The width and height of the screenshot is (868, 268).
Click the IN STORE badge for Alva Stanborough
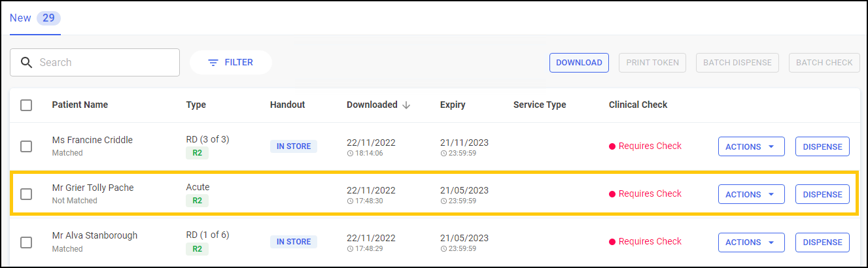pos(293,242)
